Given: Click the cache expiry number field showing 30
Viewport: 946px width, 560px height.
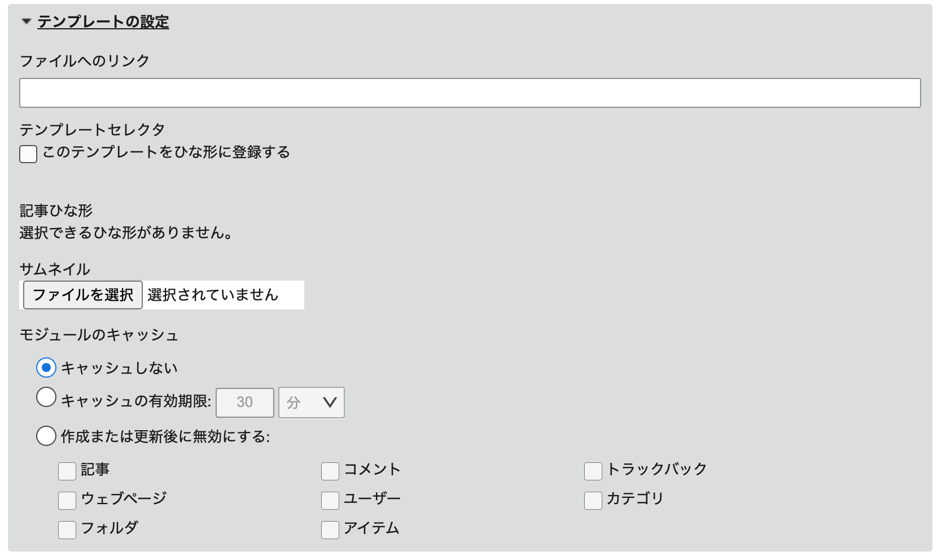Looking at the screenshot, I should point(245,403).
